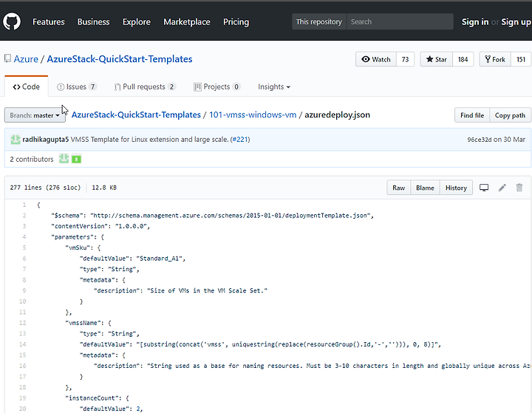Open the Pull requests tab

145,87
